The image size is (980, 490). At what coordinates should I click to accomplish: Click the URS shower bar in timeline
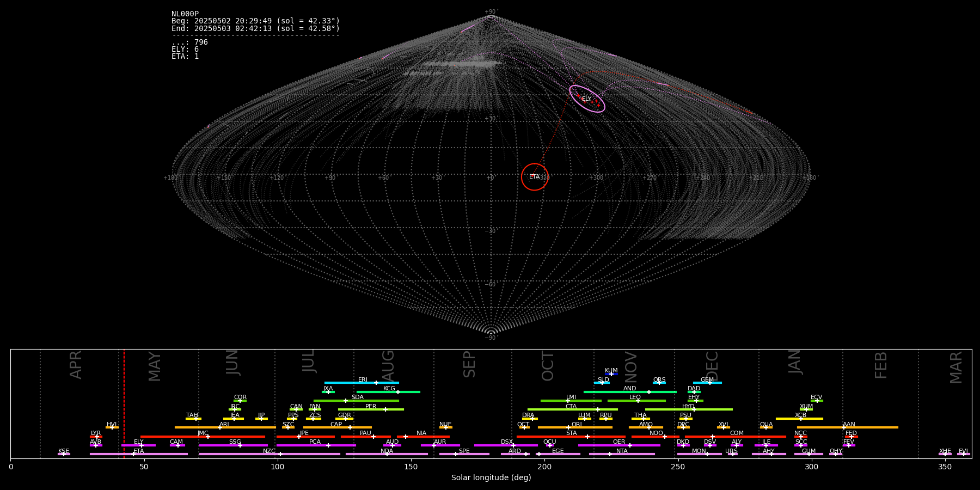pos(733,454)
